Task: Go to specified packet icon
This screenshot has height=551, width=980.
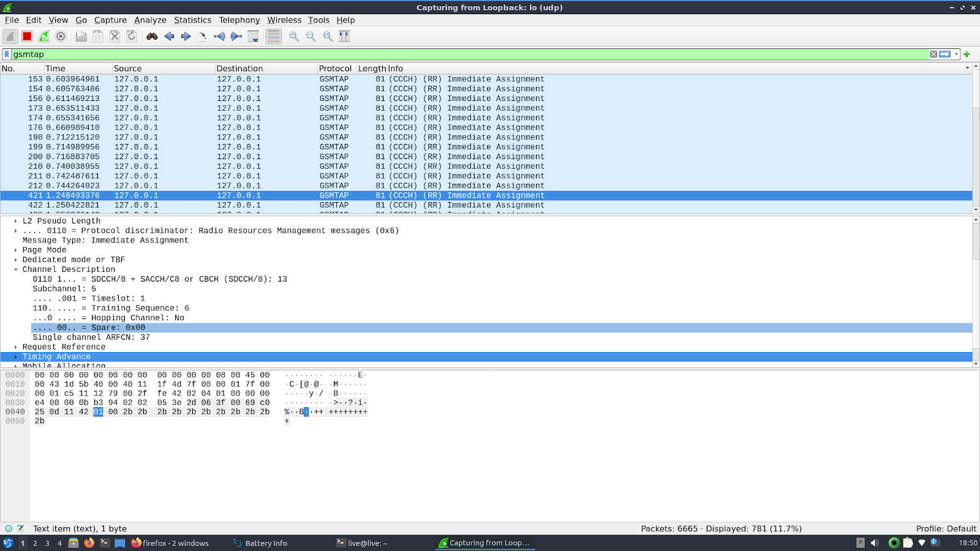Action: [x=203, y=37]
